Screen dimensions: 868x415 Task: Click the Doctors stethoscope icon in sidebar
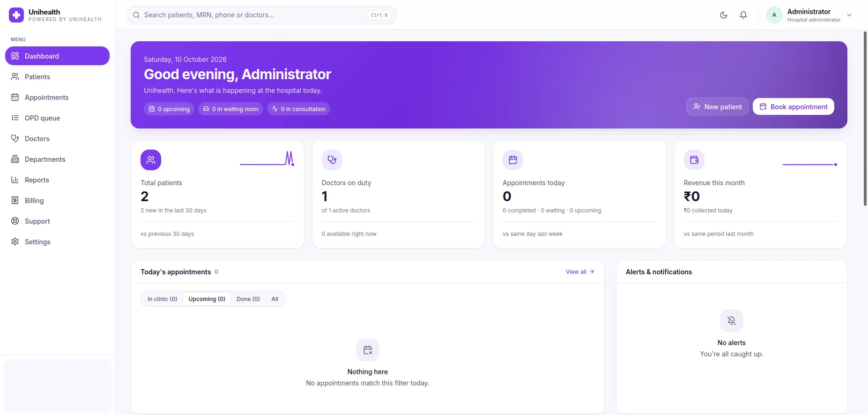click(x=15, y=138)
